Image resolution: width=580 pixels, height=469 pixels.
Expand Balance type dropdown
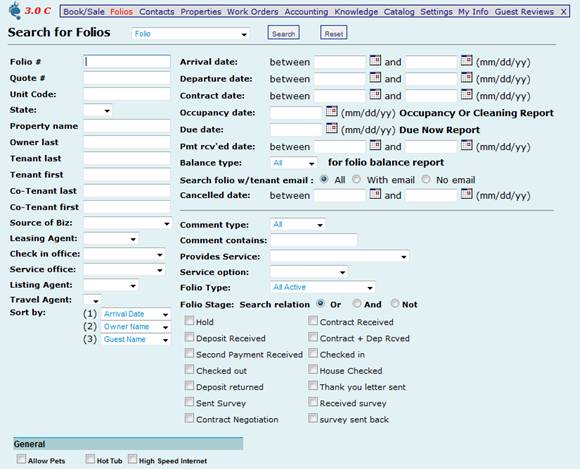tap(294, 163)
